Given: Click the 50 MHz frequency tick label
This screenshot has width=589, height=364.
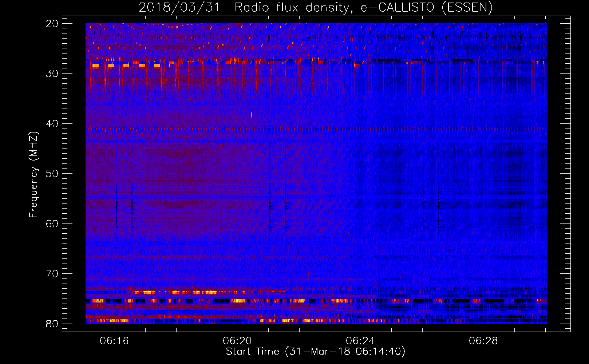Looking at the screenshot, I should click(x=52, y=174).
